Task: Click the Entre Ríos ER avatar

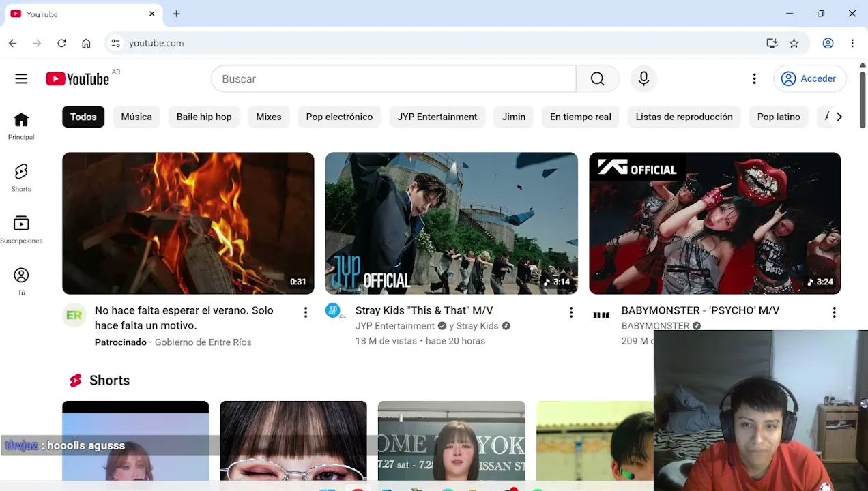Action: click(x=74, y=315)
